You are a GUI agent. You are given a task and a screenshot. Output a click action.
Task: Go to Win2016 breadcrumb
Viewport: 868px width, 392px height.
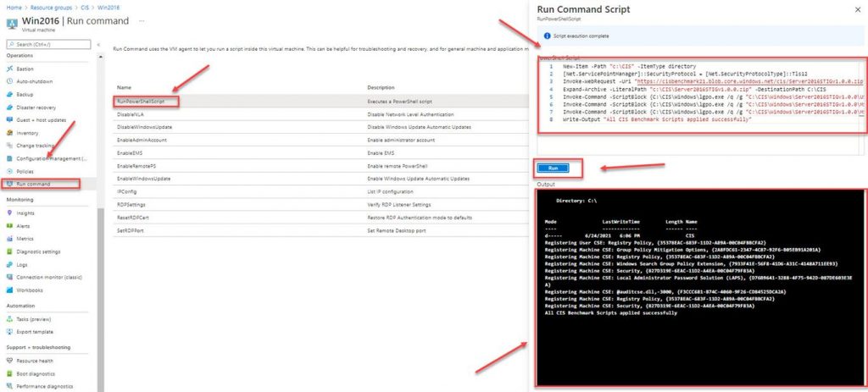(x=110, y=8)
